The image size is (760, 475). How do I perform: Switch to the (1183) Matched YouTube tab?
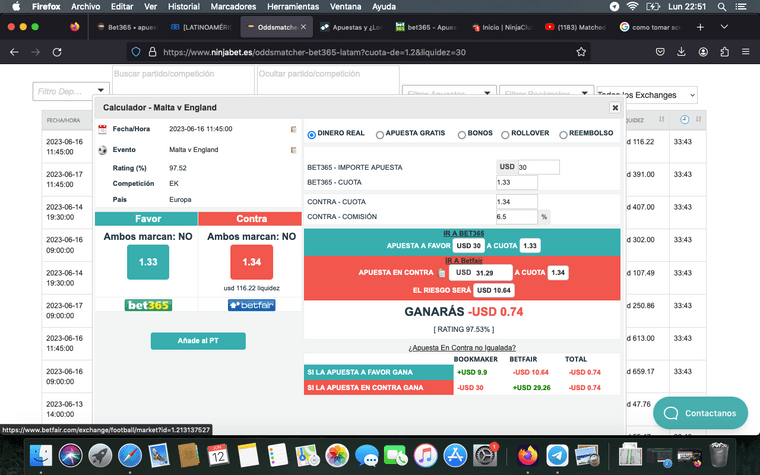point(575,27)
